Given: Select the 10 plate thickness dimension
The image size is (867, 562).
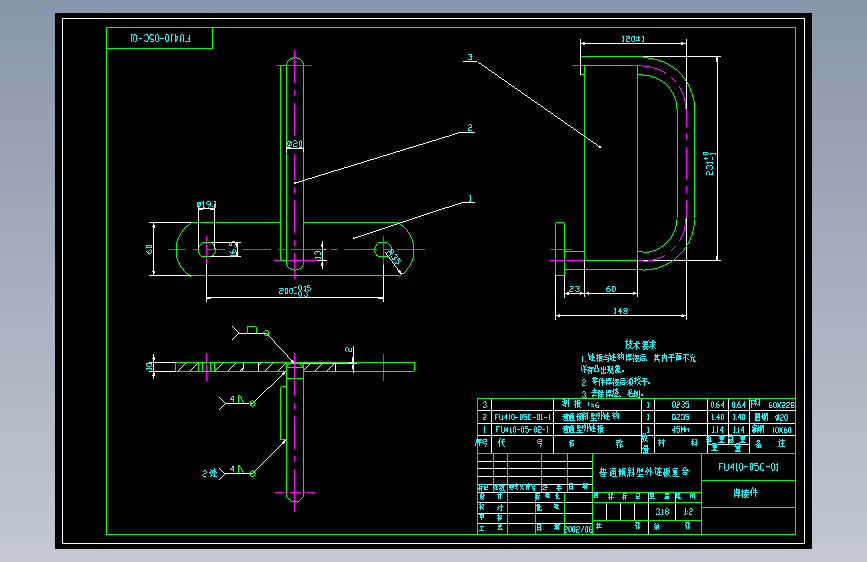Looking at the screenshot, I should point(149,366).
